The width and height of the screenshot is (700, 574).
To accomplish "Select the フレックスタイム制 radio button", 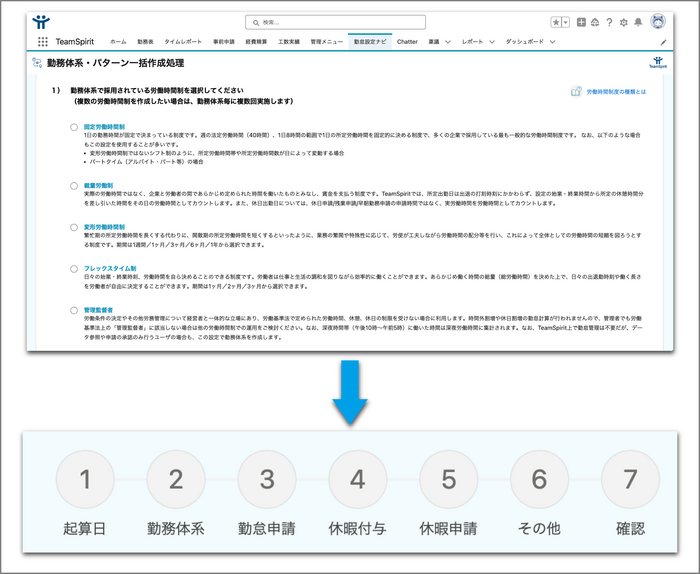I will coord(74,269).
